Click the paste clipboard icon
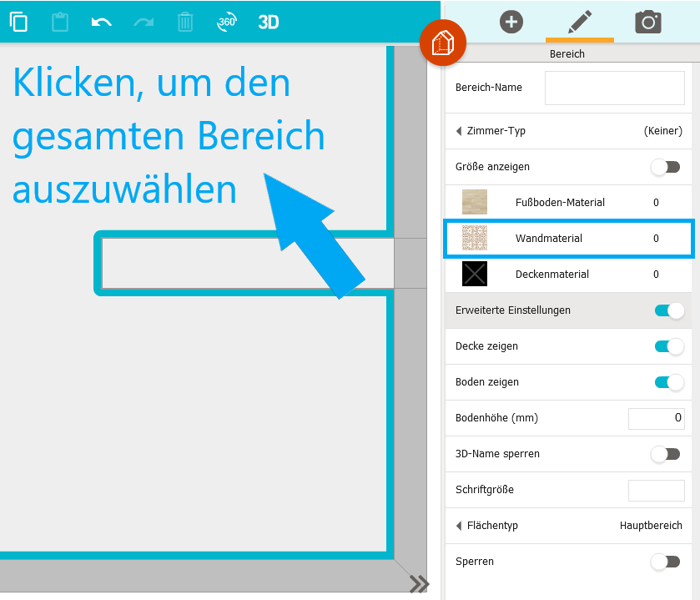Screen dimensions: 700x600 point(60,22)
